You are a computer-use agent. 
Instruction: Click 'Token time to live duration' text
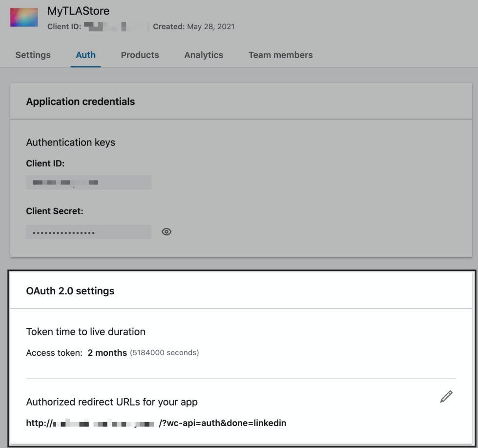coord(85,331)
